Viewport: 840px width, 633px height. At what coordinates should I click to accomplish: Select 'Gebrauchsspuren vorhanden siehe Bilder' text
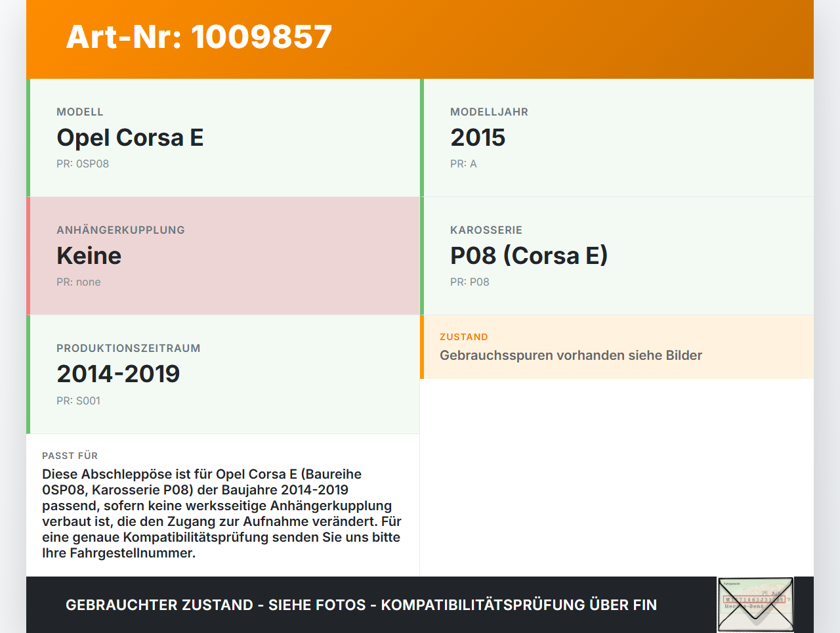click(571, 355)
